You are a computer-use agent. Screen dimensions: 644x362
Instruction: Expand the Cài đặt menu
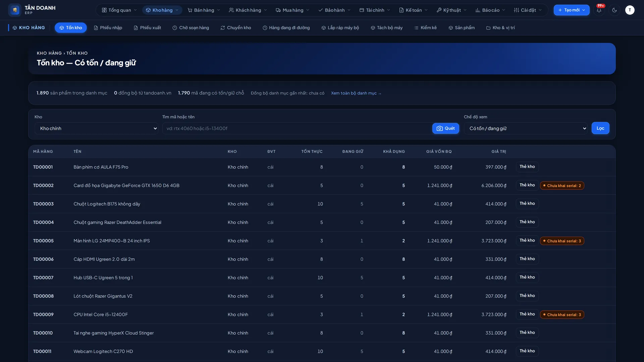point(528,10)
